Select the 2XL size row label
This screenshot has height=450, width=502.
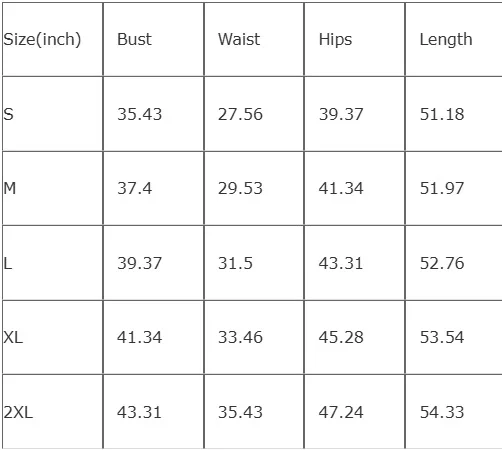(18, 412)
